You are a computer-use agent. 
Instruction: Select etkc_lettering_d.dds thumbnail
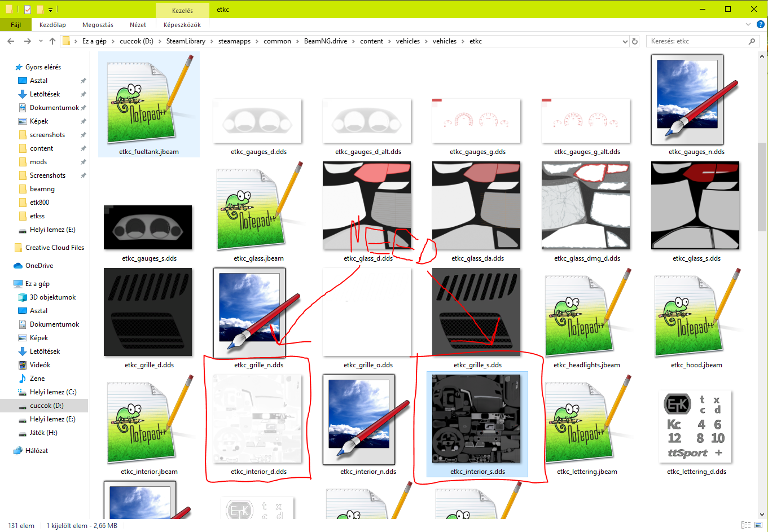pos(695,427)
